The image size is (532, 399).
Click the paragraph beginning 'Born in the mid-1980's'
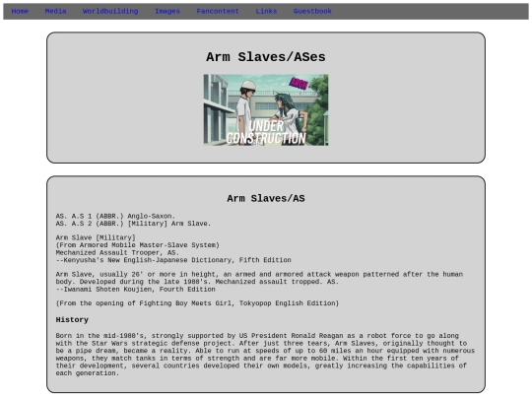(x=265, y=355)
